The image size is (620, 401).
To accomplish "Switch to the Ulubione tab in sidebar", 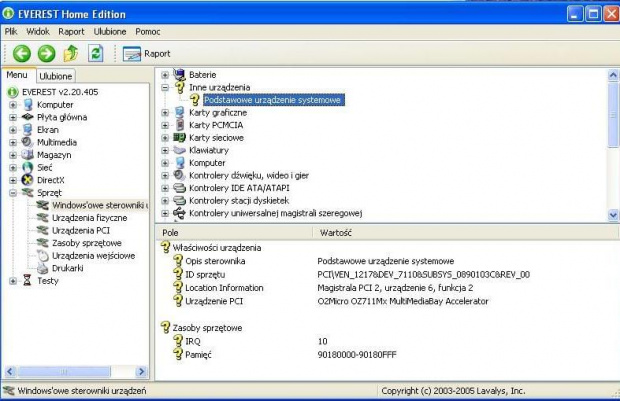I will [x=56, y=76].
